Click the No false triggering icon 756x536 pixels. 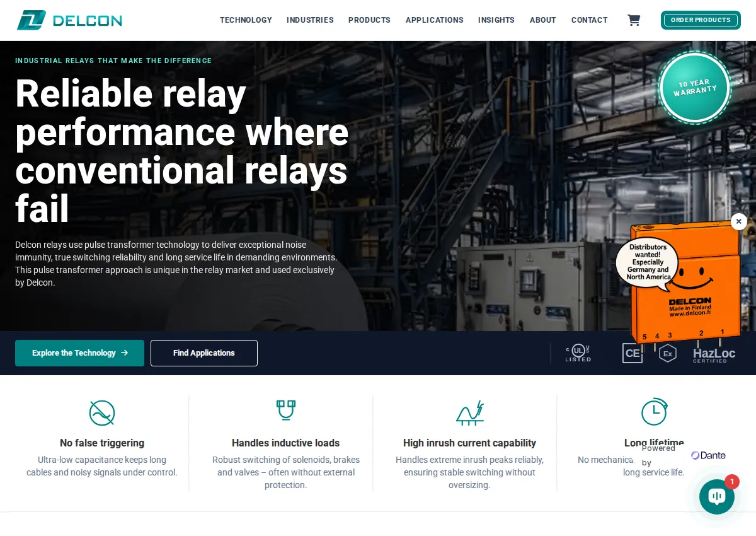[102, 413]
